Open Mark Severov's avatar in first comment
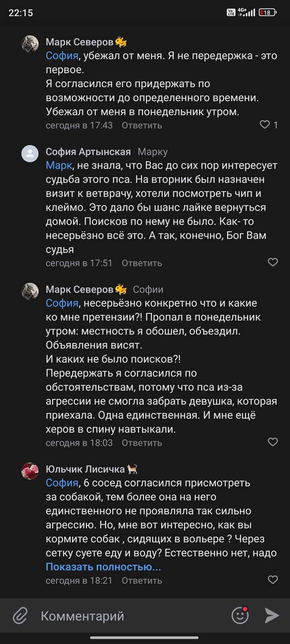The width and height of the screenshot is (290, 644). pos(30,43)
